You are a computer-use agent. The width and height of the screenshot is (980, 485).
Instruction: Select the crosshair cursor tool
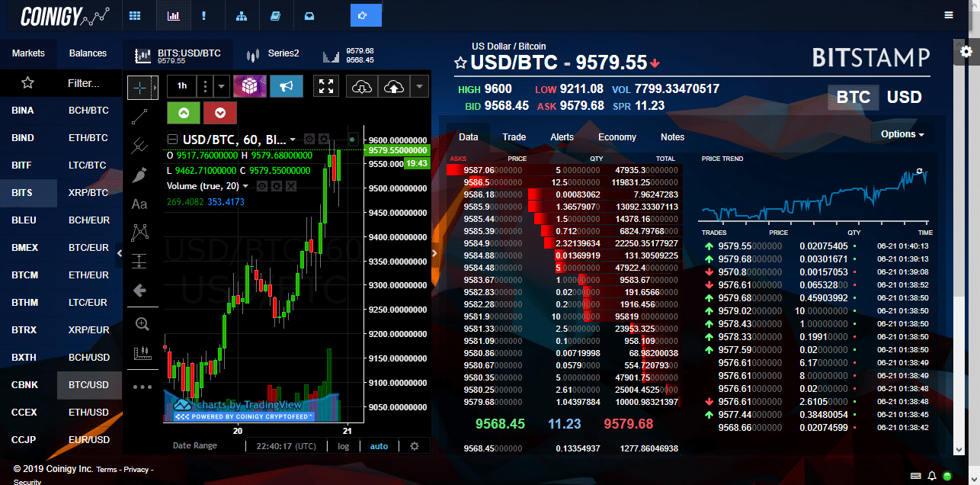point(139,88)
